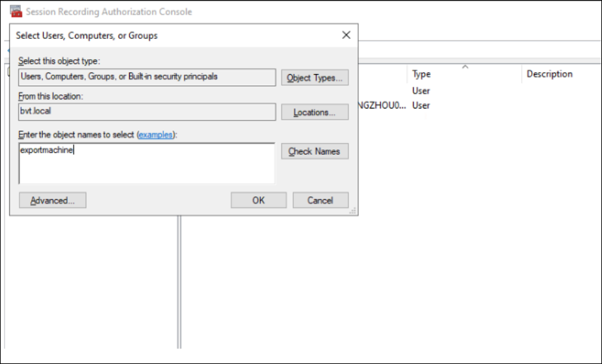The height and width of the screenshot is (364, 602).
Task: Click the Locations button
Action: pyautogui.click(x=315, y=112)
